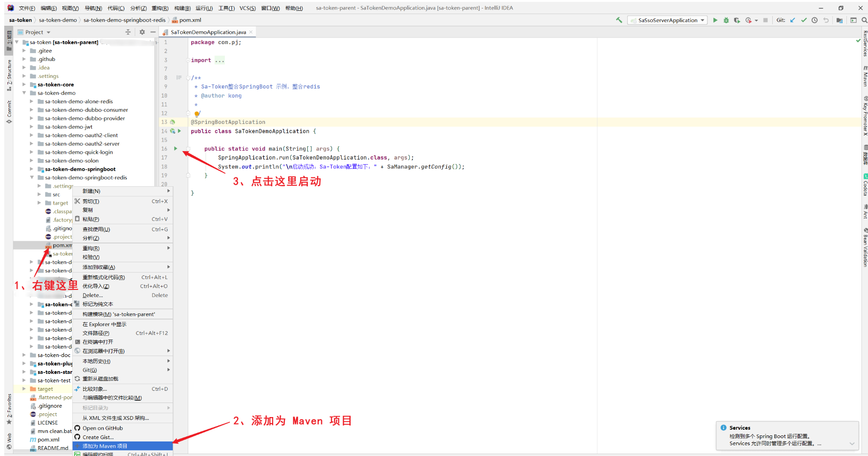This screenshot has width=868, height=456.
Task: Open the VCS(S) menu
Action: pos(247,8)
